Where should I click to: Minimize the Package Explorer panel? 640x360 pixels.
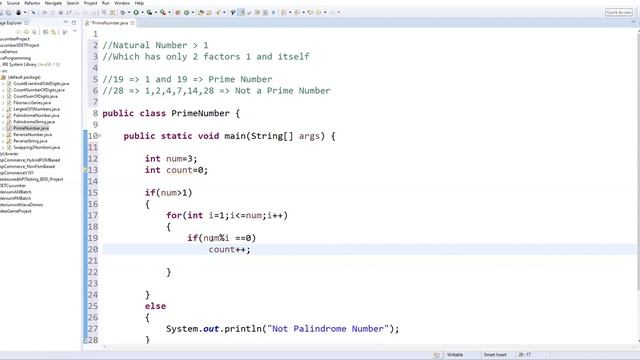(x=65, y=22)
